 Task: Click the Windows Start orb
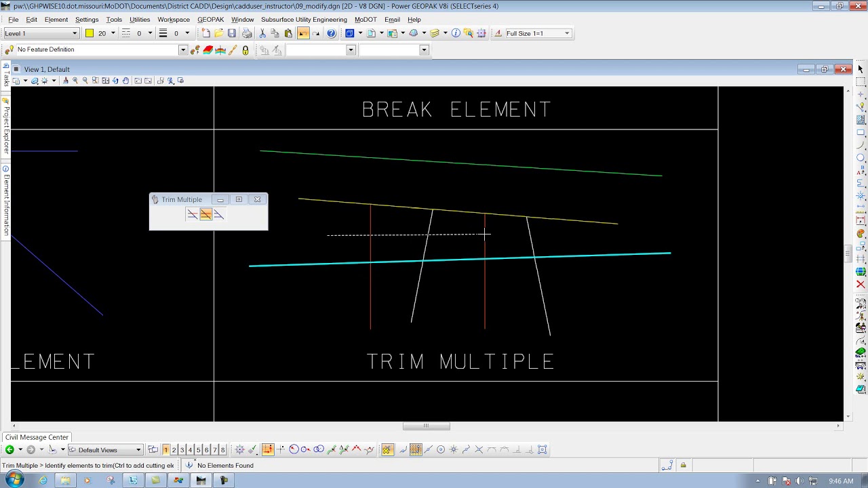14,481
